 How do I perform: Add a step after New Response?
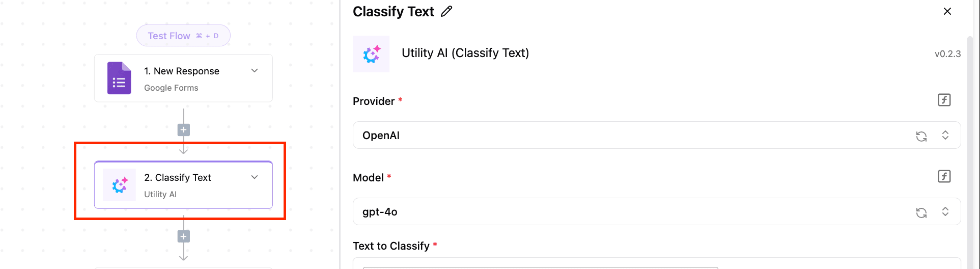pyautogui.click(x=183, y=130)
